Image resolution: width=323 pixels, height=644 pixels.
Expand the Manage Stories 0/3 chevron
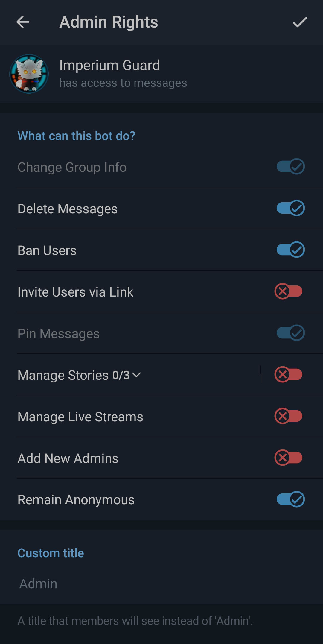point(136,375)
